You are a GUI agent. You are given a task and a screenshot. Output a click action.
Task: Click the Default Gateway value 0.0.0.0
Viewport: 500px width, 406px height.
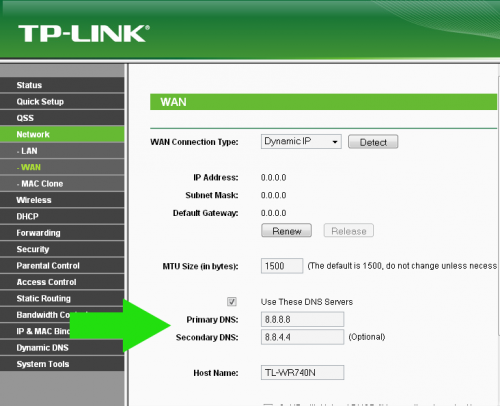pos(273,213)
